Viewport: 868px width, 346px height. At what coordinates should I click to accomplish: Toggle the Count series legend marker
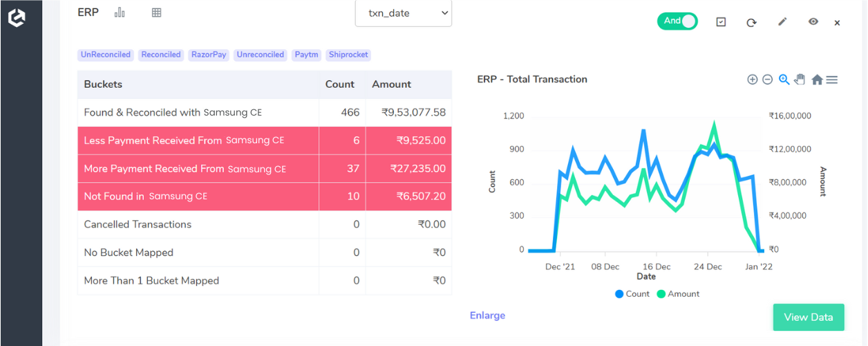pyautogui.click(x=619, y=294)
